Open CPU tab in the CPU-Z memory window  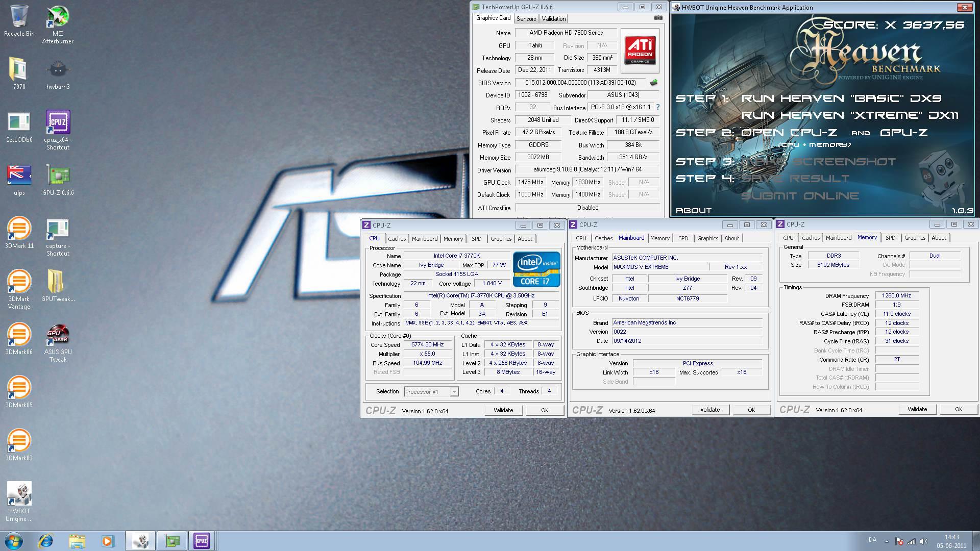(788, 238)
